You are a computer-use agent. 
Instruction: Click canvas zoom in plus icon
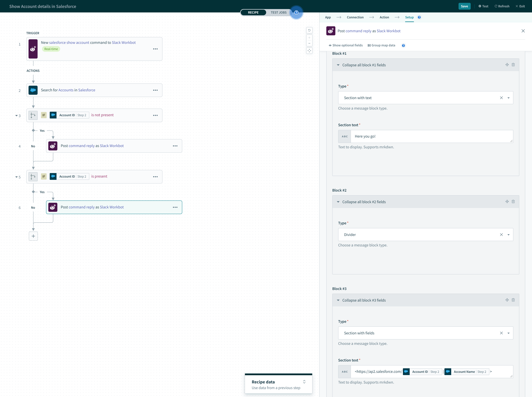(309, 38)
